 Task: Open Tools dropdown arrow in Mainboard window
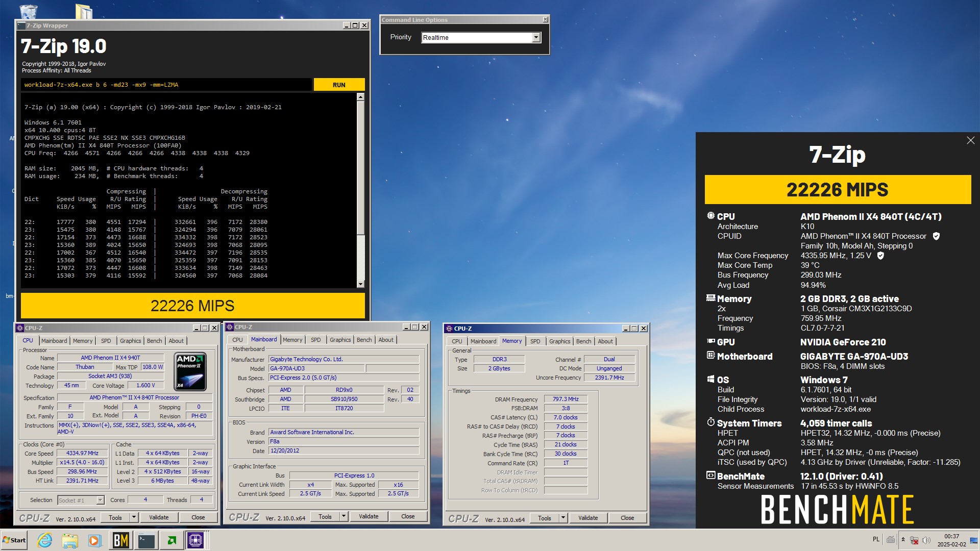[x=344, y=516]
